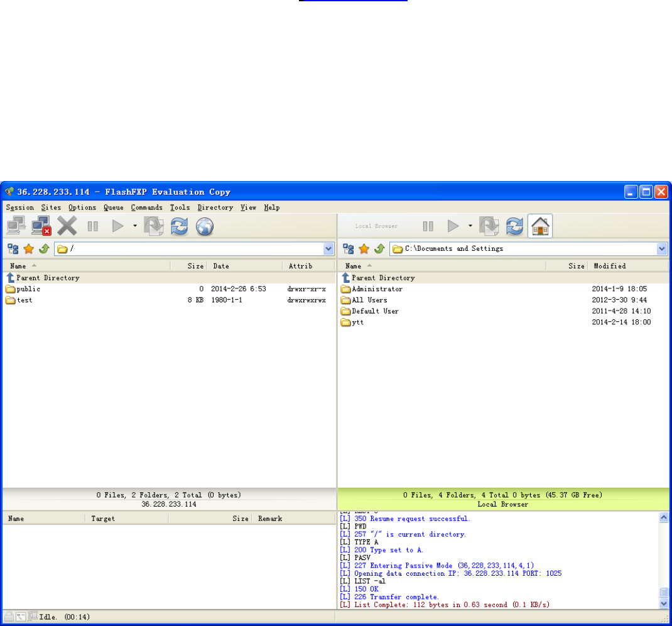Click local pane transfer files icon
The image size is (672, 626).
(x=489, y=226)
